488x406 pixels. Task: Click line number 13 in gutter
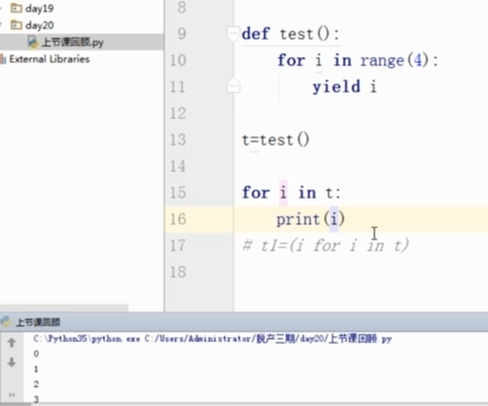point(178,139)
